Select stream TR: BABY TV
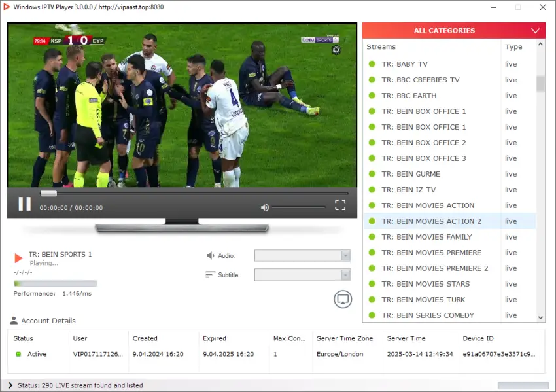Screen dimensions: 556x392 449,64
